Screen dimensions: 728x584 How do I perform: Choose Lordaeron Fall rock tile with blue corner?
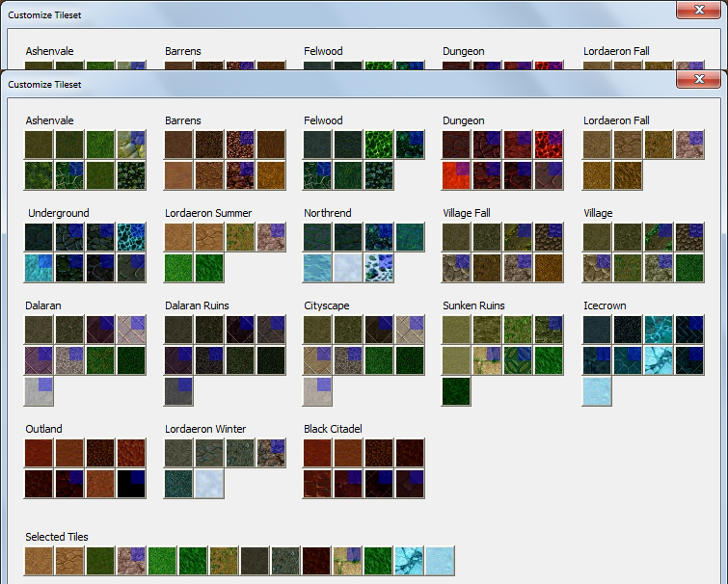click(689, 145)
